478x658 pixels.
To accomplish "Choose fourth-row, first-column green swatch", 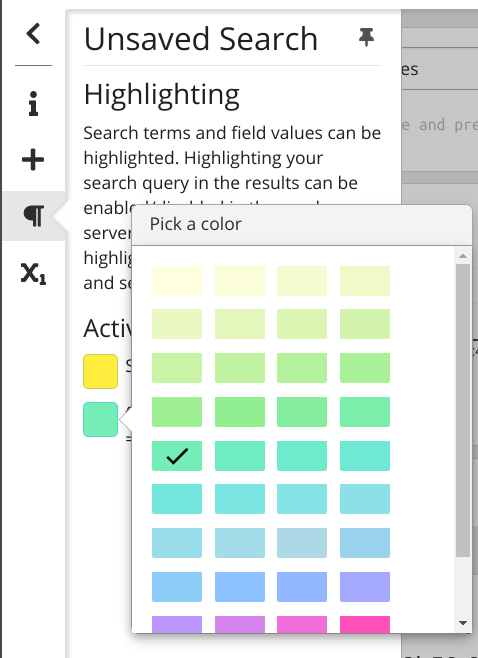I will tap(177, 412).
